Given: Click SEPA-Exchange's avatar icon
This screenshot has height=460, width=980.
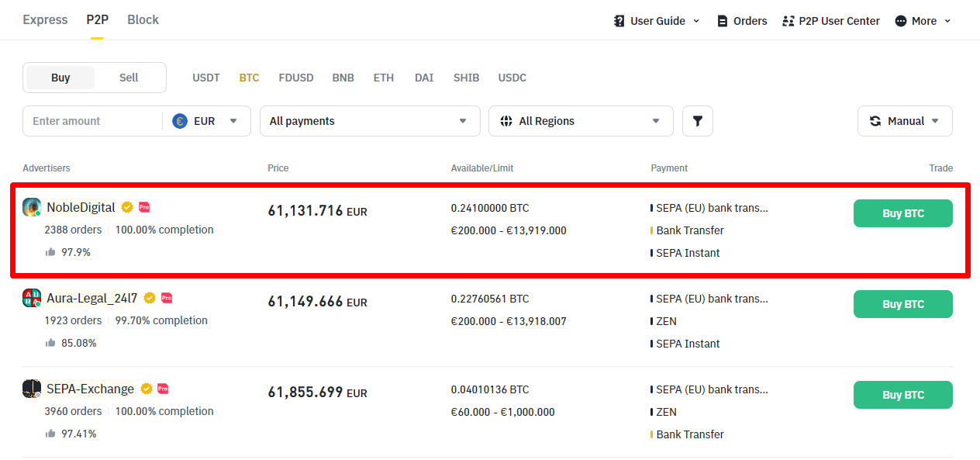Looking at the screenshot, I should point(32,389).
